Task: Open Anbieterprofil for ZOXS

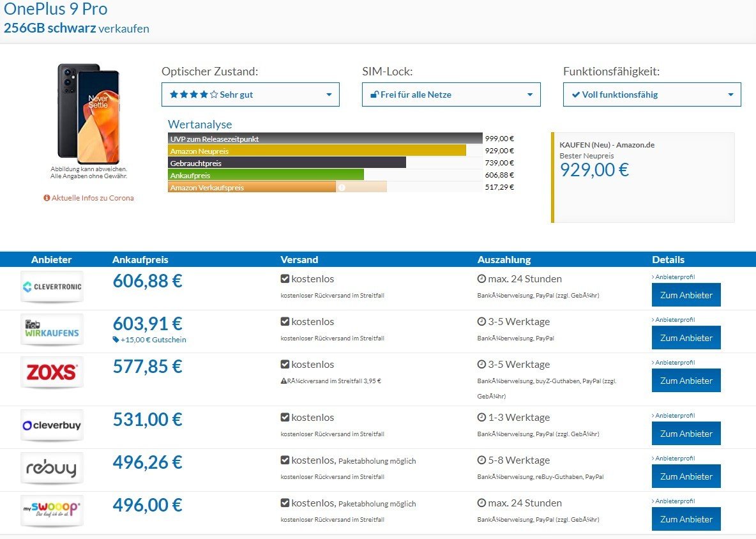Action: click(x=674, y=363)
